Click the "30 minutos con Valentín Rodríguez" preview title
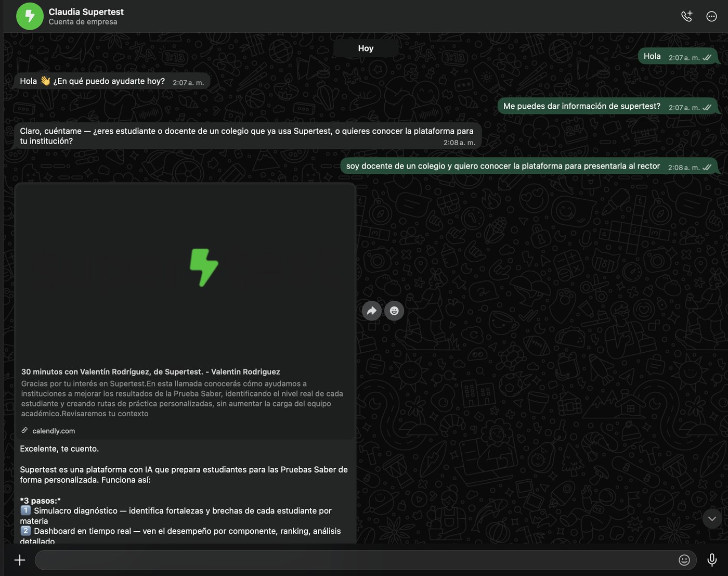This screenshot has width=728, height=576. (x=151, y=372)
